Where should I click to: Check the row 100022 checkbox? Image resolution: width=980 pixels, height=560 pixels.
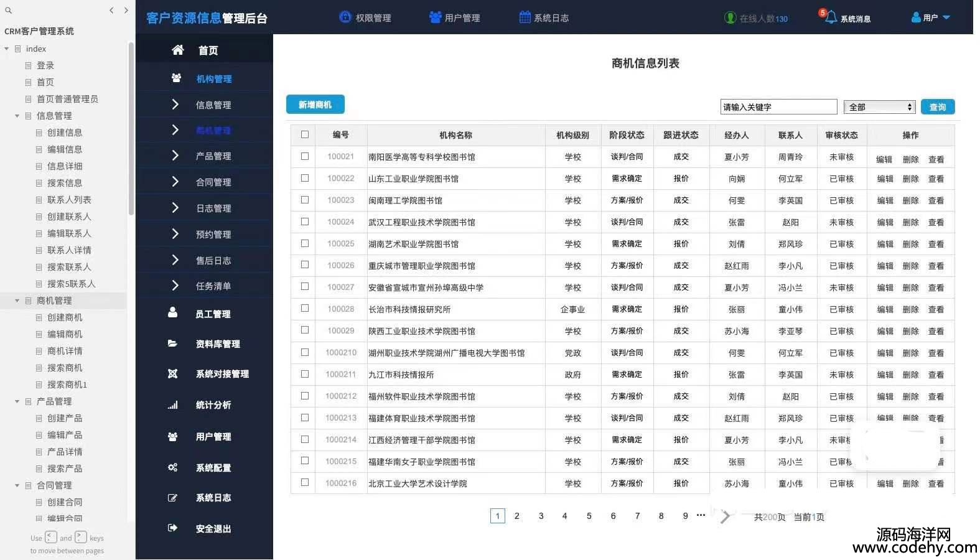(305, 178)
